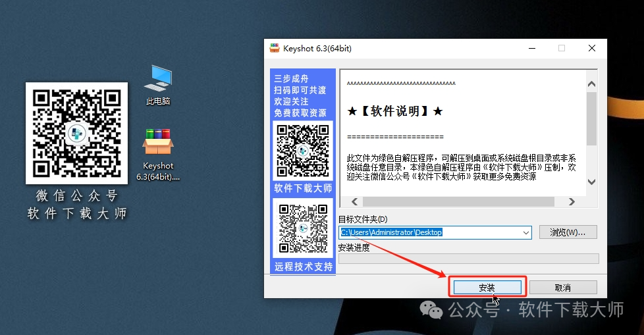Click the upper QR code in installer sidebar
644x335 pixels.
[303, 151]
